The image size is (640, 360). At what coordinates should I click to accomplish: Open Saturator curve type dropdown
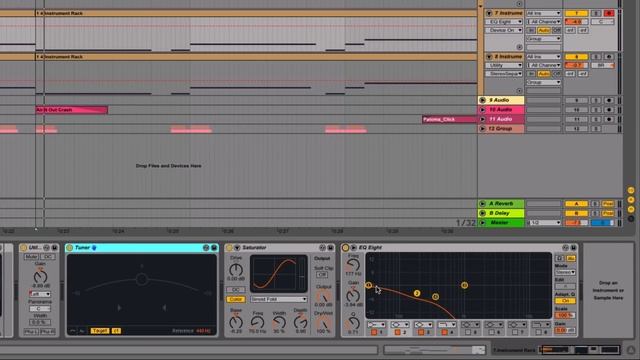tap(278, 299)
